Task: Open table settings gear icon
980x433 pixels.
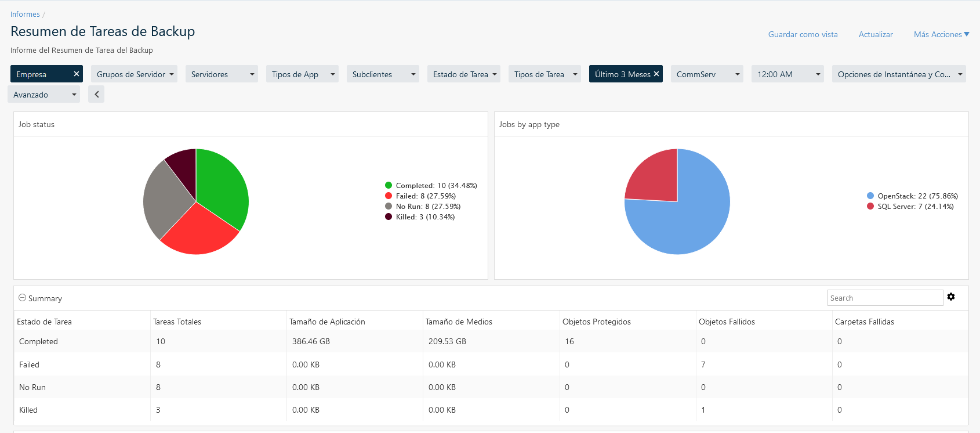Action: (x=951, y=297)
